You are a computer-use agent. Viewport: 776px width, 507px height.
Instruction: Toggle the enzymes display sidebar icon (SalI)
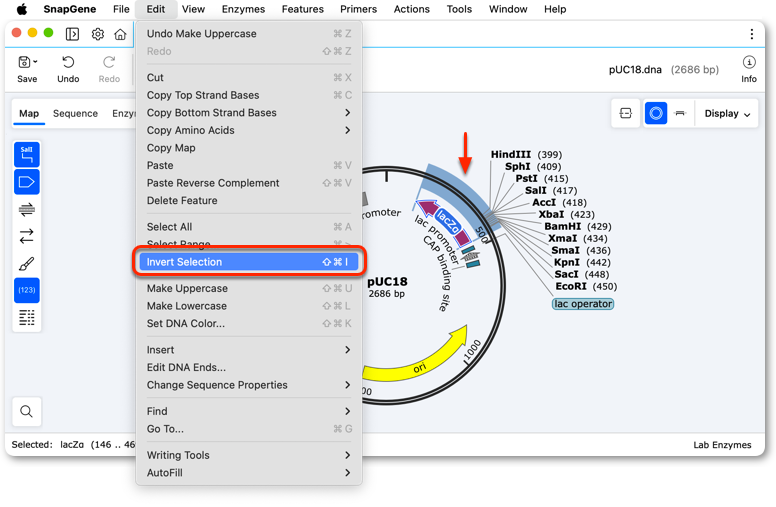[x=27, y=154]
